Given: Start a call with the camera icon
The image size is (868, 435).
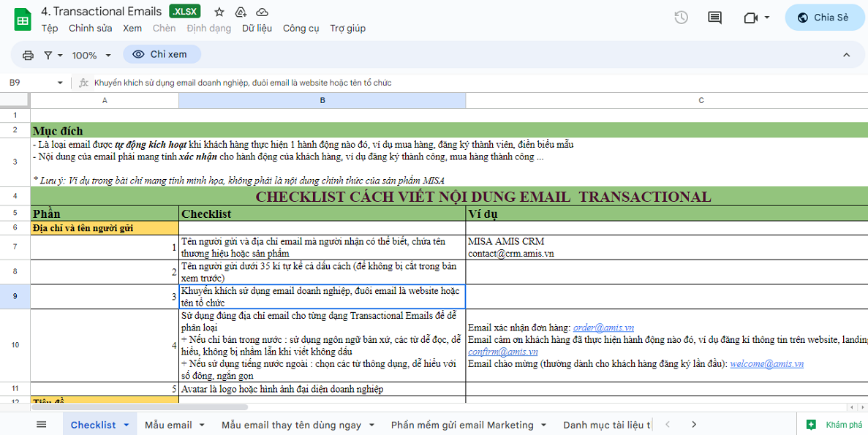Looking at the screenshot, I should [x=751, y=18].
